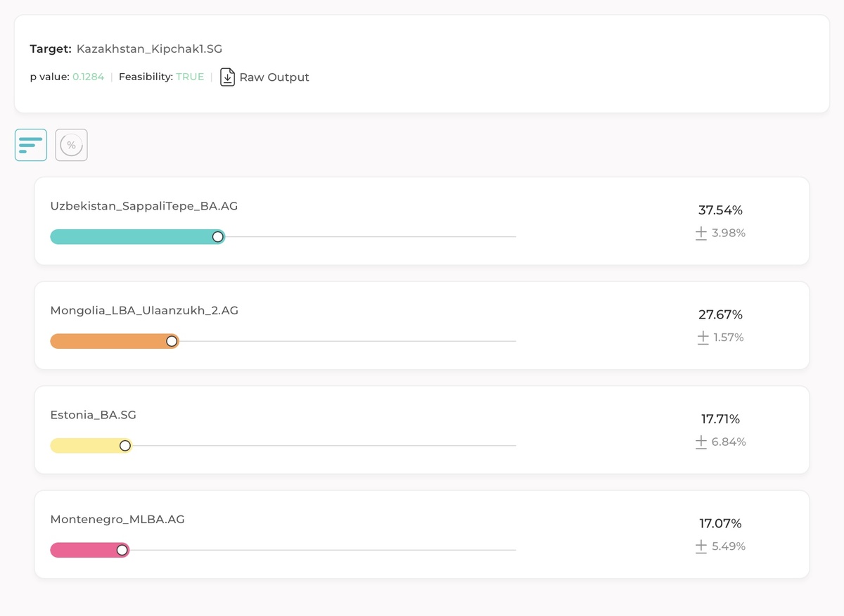The width and height of the screenshot is (844, 616).
Task: Click the Montenegro ± 5.49% error icon
Action: pos(701,546)
